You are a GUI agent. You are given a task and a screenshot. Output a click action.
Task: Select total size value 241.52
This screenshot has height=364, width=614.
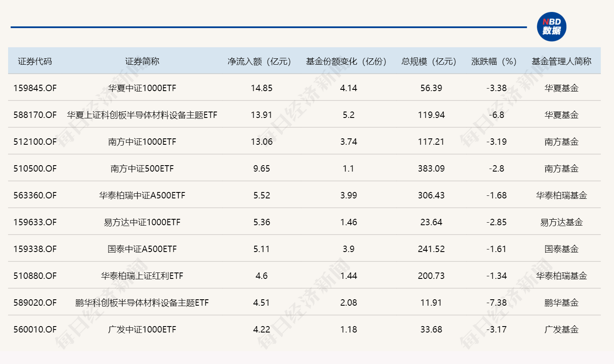[x=431, y=249]
